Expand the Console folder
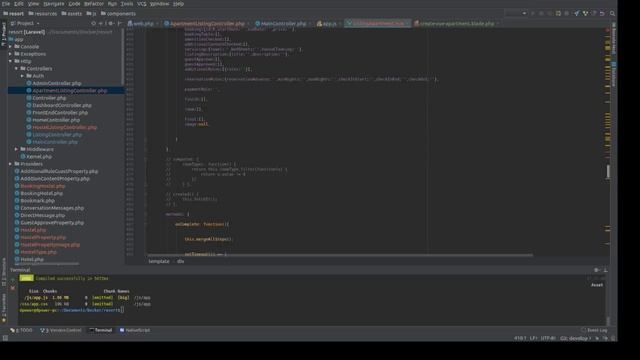This screenshot has height=360, width=640. click(11, 47)
